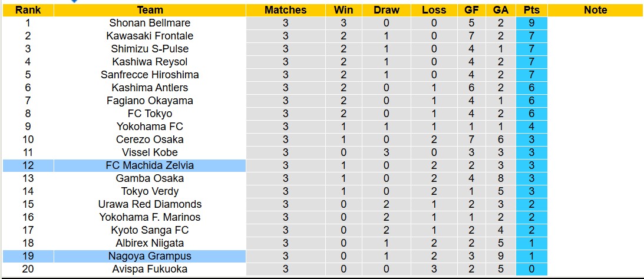
Task: Click the rank 12 cell
Action: pyautogui.click(x=28, y=165)
